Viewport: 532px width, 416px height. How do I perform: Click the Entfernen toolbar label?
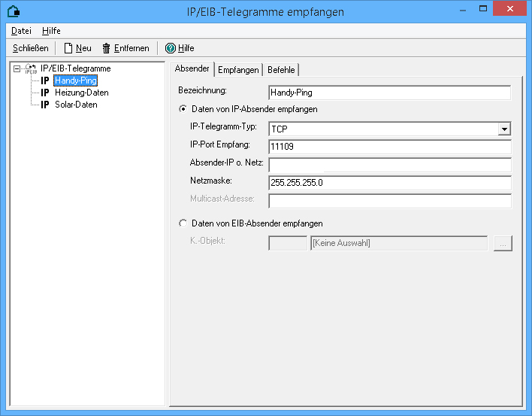[x=131, y=48]
